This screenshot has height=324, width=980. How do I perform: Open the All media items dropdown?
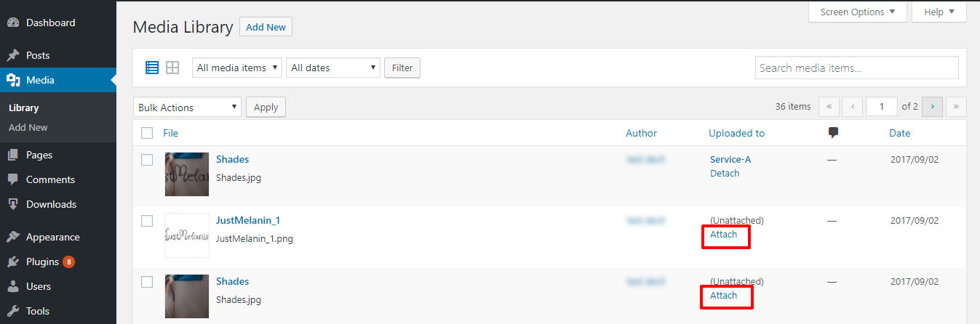[x=237, y=68]
